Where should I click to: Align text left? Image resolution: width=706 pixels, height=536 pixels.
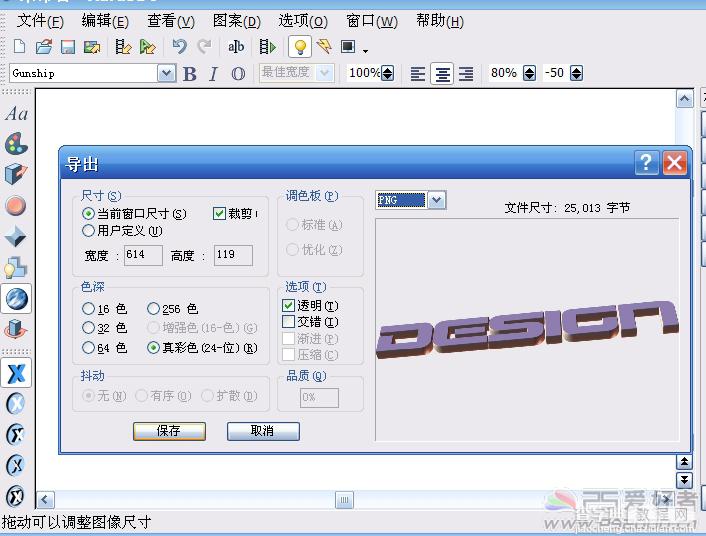418,73
